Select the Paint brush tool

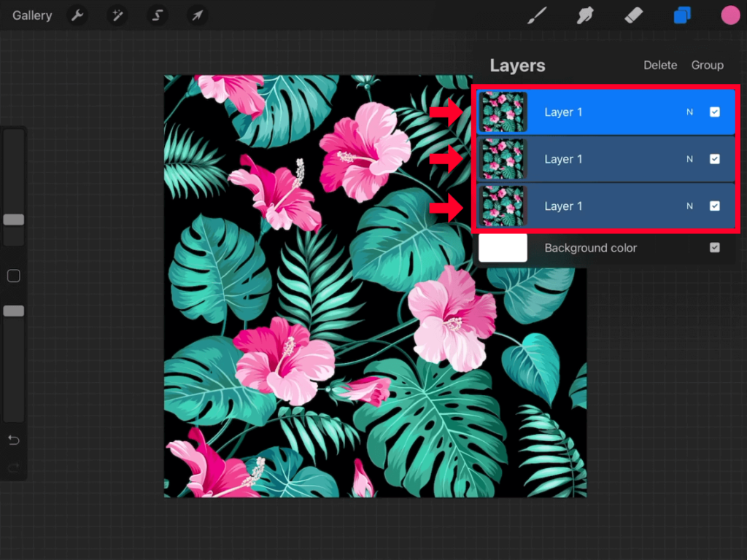536,15
